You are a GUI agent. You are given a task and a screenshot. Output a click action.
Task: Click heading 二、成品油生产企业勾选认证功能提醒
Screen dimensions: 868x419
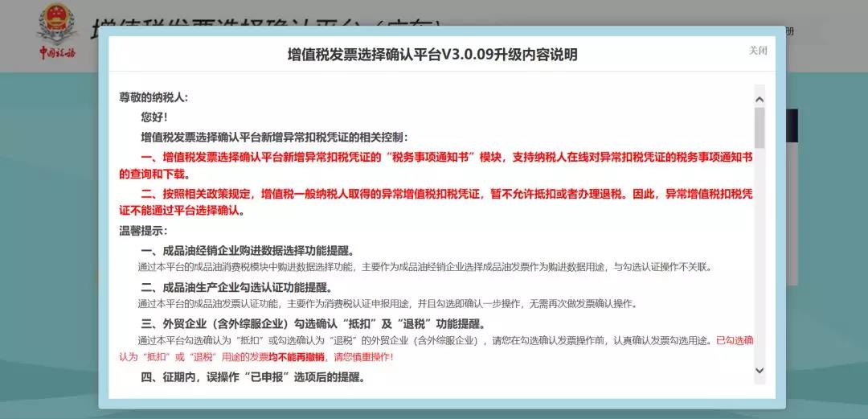pos(236,287)
